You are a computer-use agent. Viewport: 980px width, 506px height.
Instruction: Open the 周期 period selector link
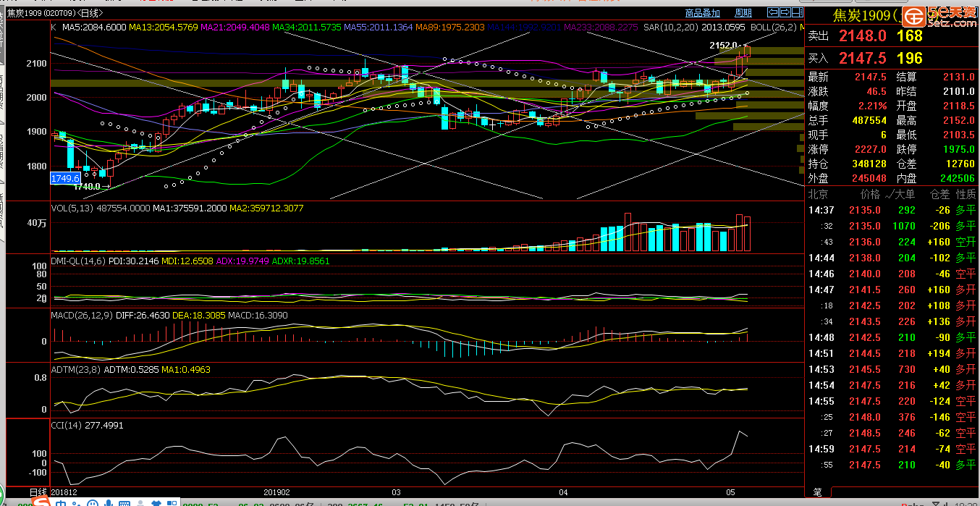(743, 13)
